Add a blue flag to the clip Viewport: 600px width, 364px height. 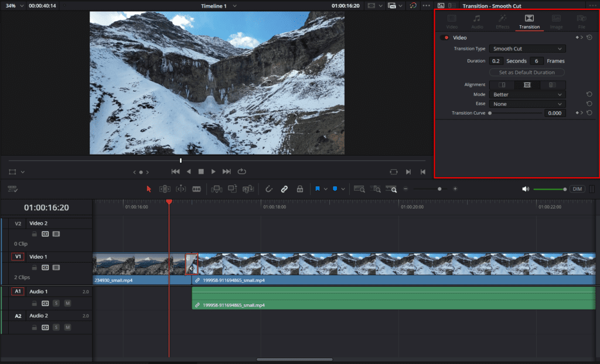pyautogui.click(x=318, y=189)
